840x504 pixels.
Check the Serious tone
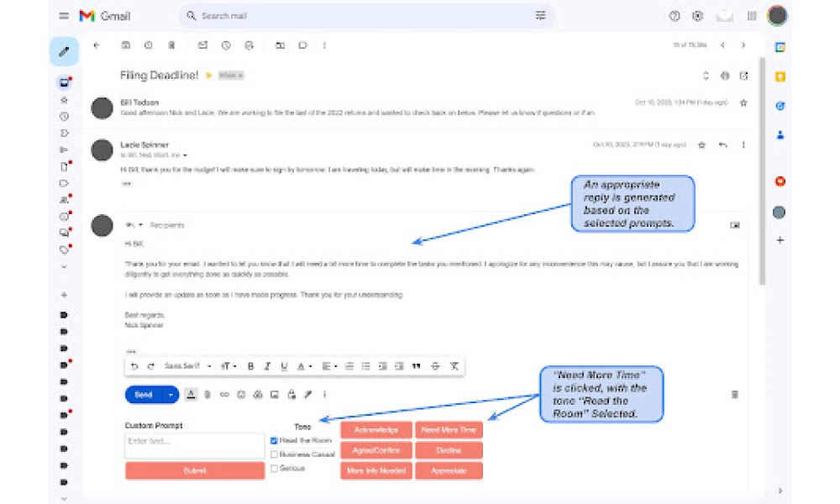pyautogui.click(x=274, y=469)
